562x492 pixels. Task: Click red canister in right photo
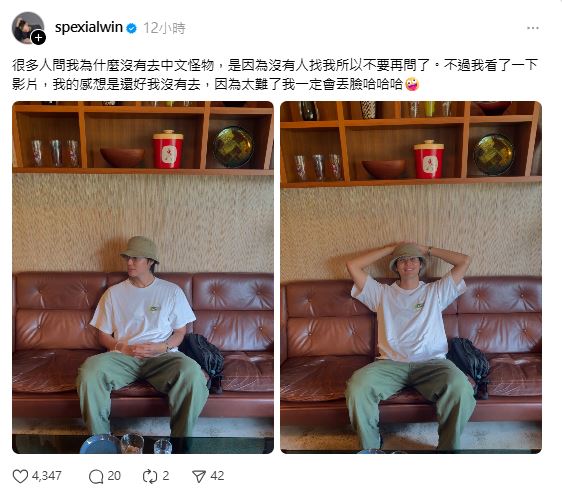tap(429, 159)
